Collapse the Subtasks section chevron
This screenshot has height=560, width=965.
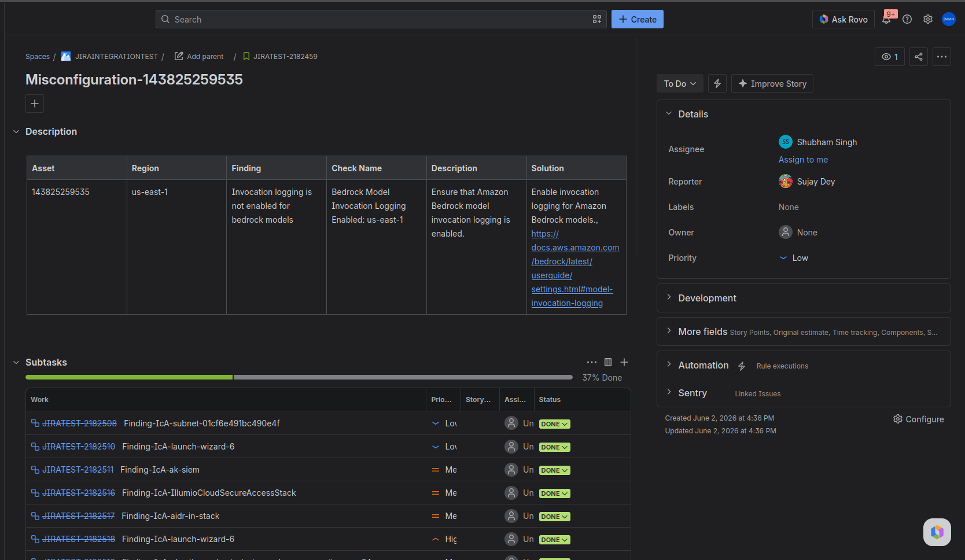tap(16, 363)
